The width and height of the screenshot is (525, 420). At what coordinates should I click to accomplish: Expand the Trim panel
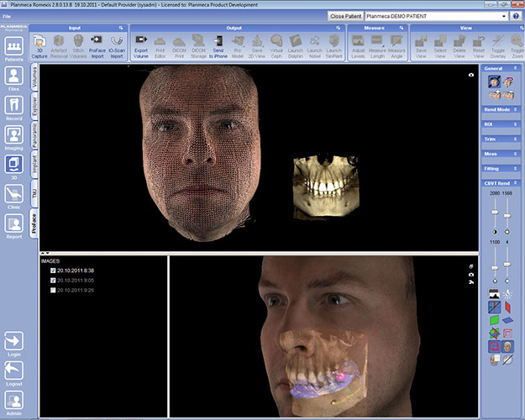(x=515, y=139)
